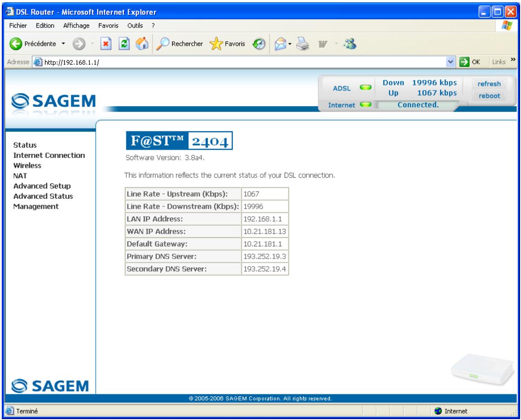This screenshot has height=420, width=521.
Task: Open Management sidebar link
Action: click(x=36, y=206)
